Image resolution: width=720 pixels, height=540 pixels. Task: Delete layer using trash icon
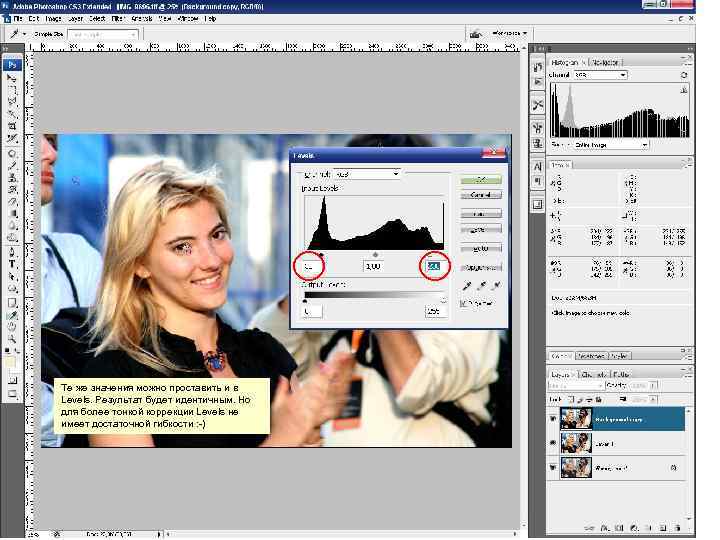(678, 528)
